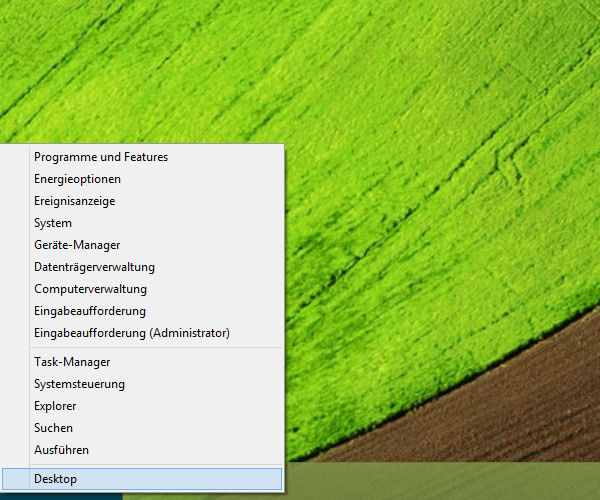Click the empty taskbar strip at the bottom
The image size is (600, 500).
[x=450, y=482]
